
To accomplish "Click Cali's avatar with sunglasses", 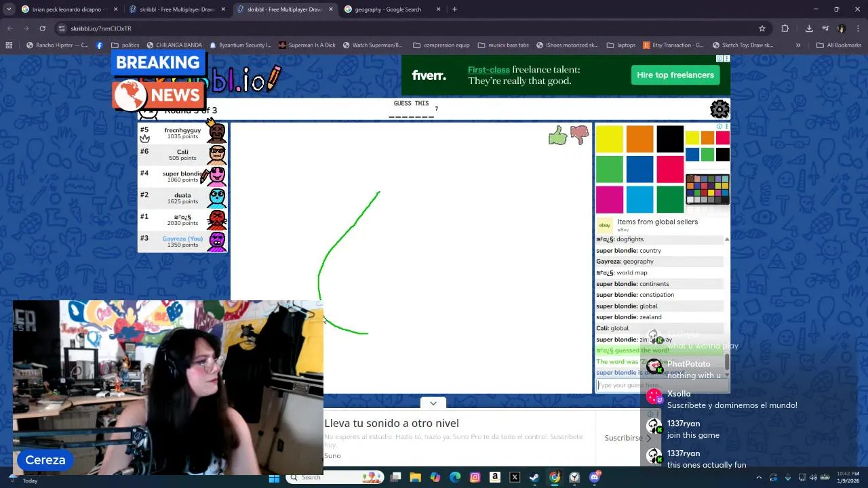I will point(217,155).
